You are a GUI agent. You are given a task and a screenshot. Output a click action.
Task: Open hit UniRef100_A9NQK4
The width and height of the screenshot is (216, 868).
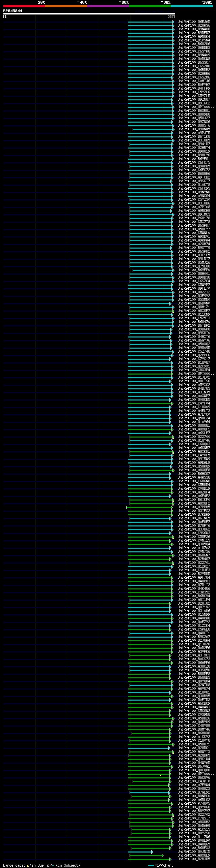(x=194, y=36)
